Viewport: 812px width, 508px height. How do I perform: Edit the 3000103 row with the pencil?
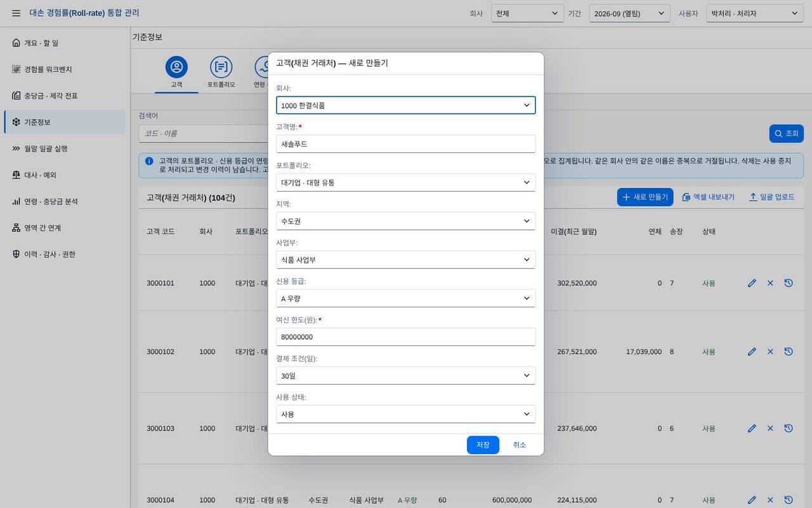tap(752, 429)
